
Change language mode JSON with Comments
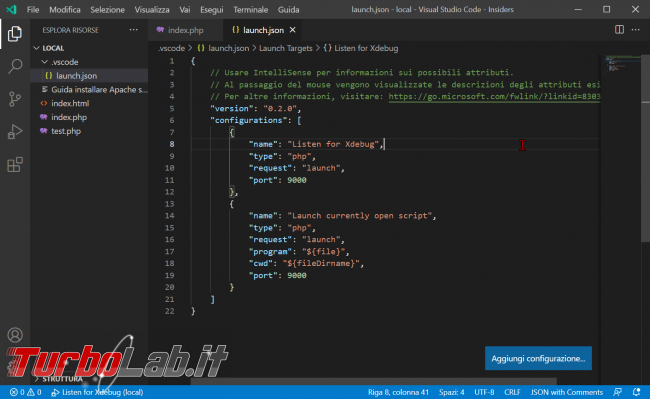tap(567, 392)
